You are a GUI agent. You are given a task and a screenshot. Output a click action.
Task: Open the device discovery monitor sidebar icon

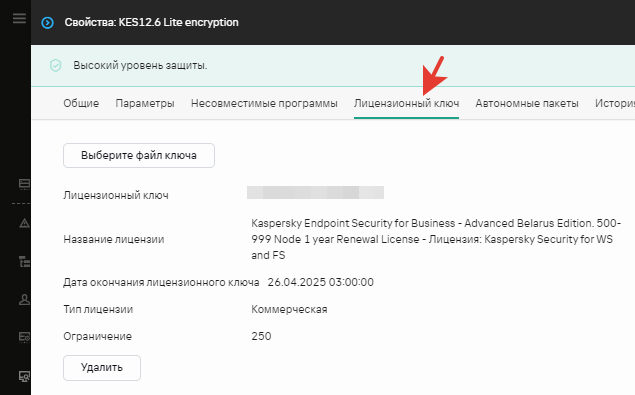(x=24, y=376)
